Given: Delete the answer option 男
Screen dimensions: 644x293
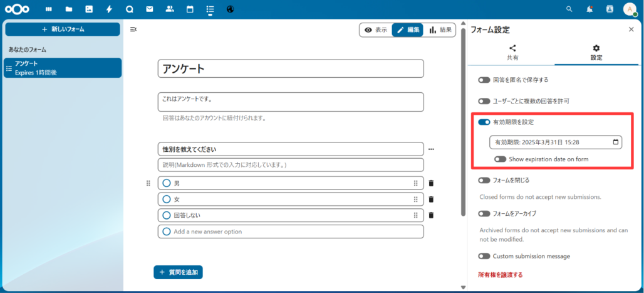Looking at the screenshot, I should click(x=431, y=183).
